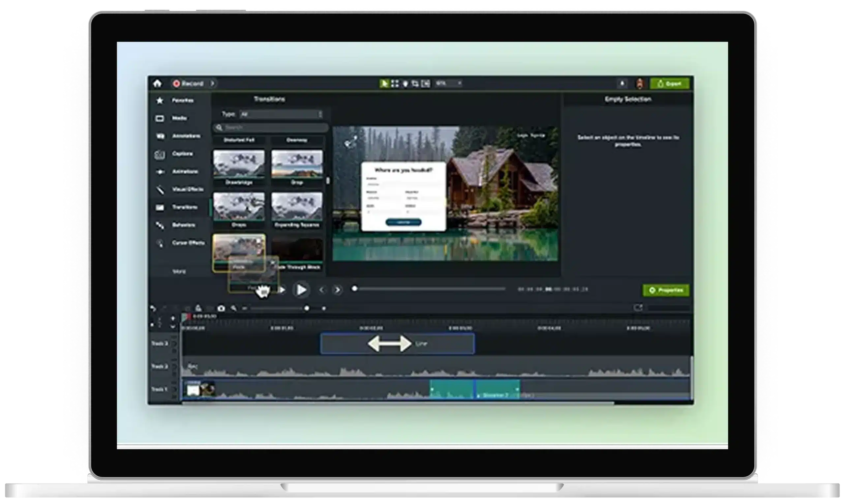Select the green arrow edit mode tool
The image size is (844, 504).
point(384,83)
